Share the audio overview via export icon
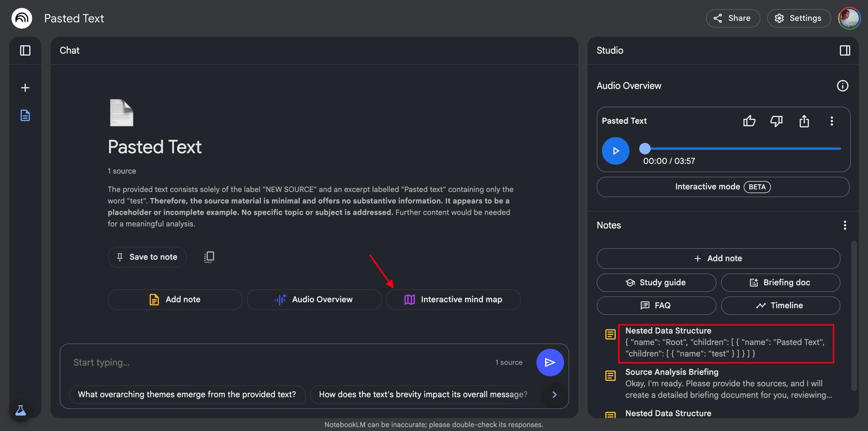The image size is (868, 431). pos(804,121)
